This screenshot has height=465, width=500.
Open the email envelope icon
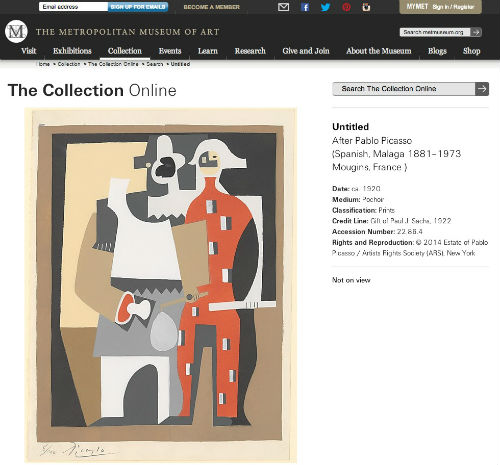(283, 7)
